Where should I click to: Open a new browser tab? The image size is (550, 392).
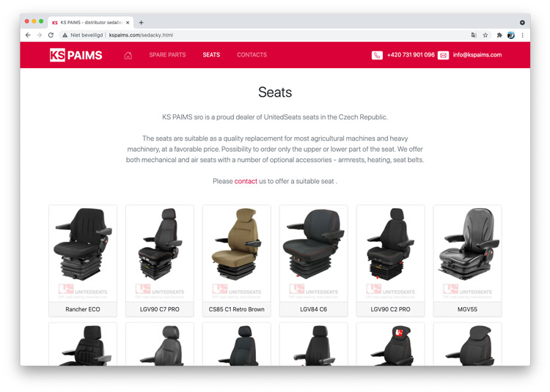(141, 23)
